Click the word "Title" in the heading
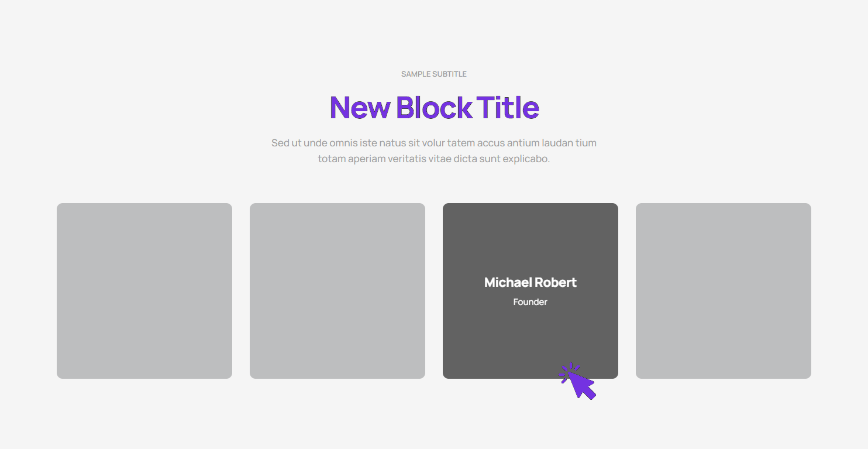868x449 pixels. point(508,108)
